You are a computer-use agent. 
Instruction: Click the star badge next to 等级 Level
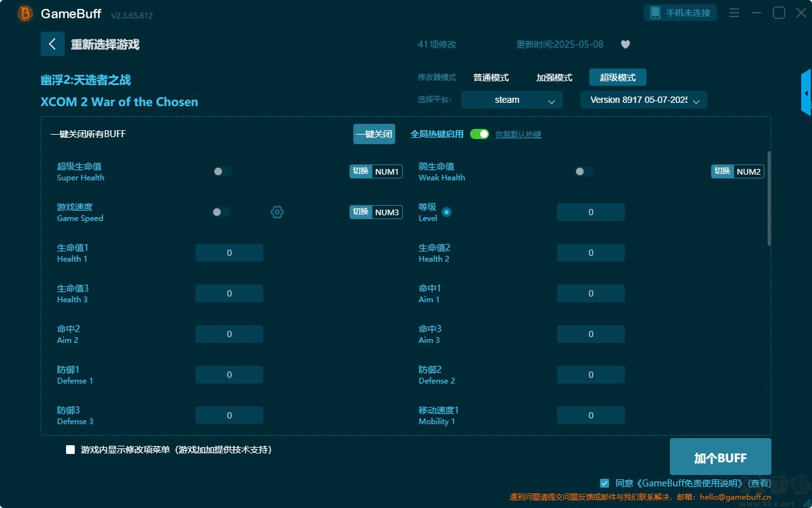click(x=447, y=212)
